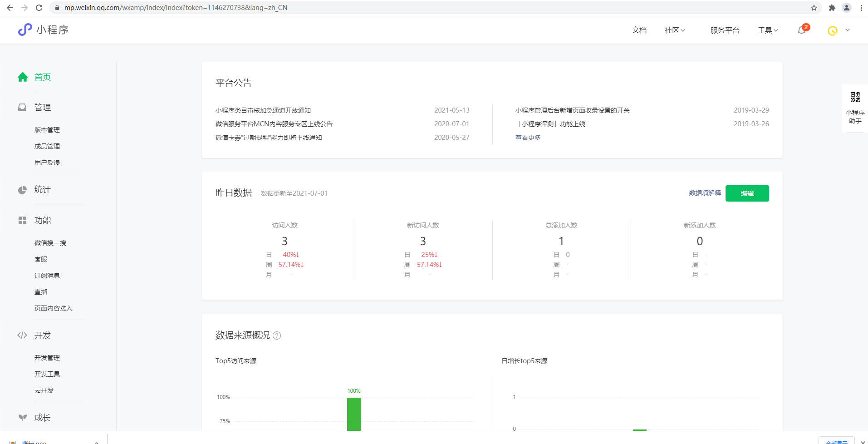This screenshot has width=868, height=444.
Task: Open browser extensions puzzle icon
Action: tap(832, 8)
